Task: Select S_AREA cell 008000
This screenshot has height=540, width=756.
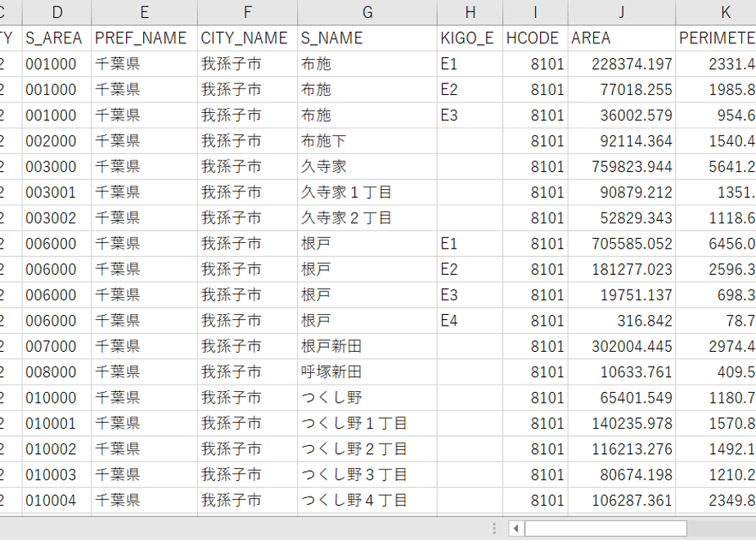Action: pos(57,371)
